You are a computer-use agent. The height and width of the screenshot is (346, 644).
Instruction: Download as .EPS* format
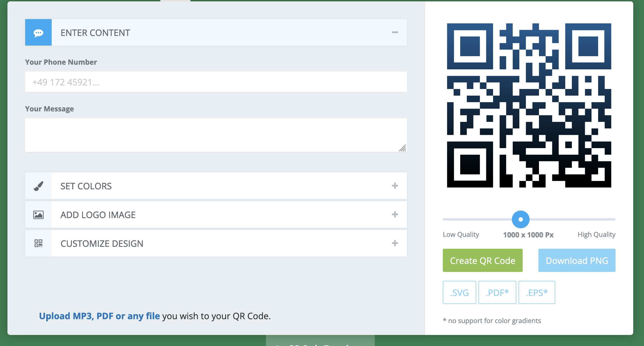point(537,292)
